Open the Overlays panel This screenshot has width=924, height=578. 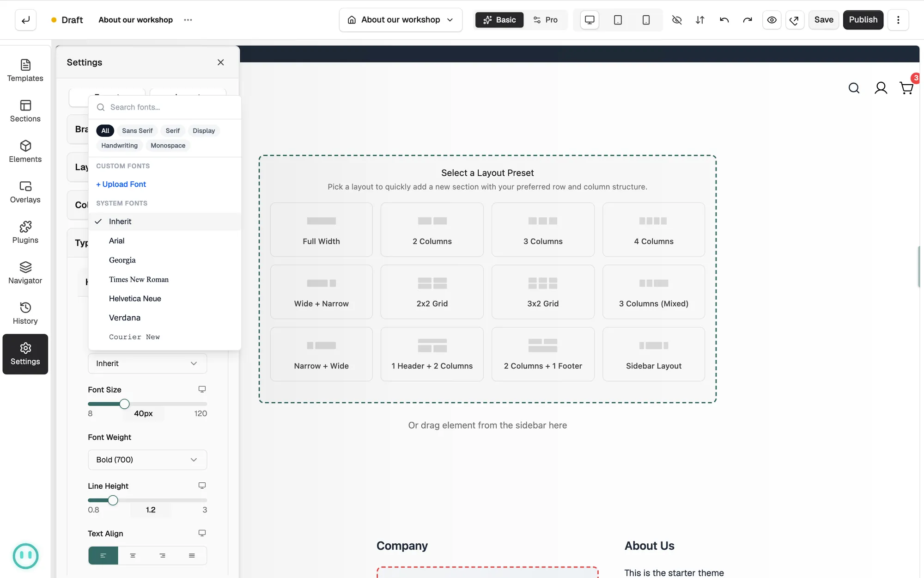coord(25,192)
